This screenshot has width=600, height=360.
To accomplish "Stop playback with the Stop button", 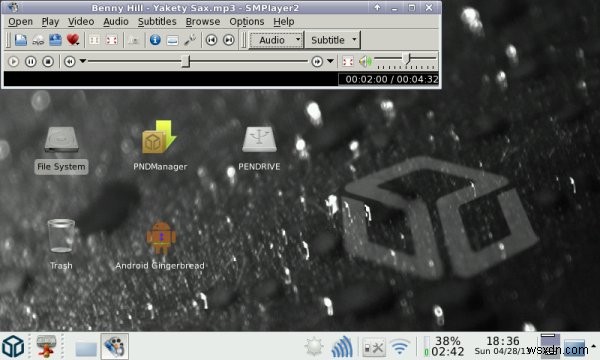I will click(48, 61).
